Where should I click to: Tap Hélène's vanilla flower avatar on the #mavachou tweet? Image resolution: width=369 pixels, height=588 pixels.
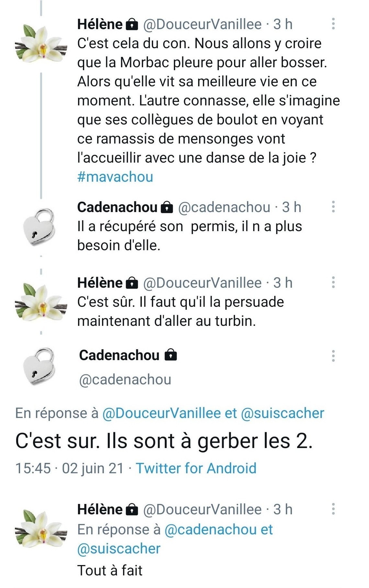[41, 42]
